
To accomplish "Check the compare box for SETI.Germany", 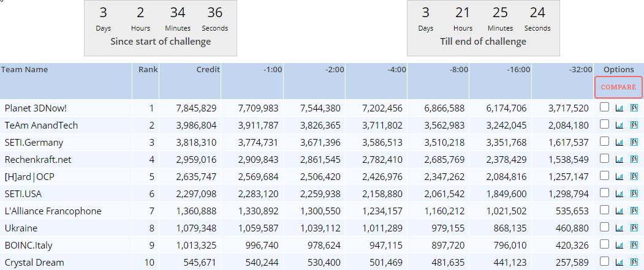I will point(604,141).
